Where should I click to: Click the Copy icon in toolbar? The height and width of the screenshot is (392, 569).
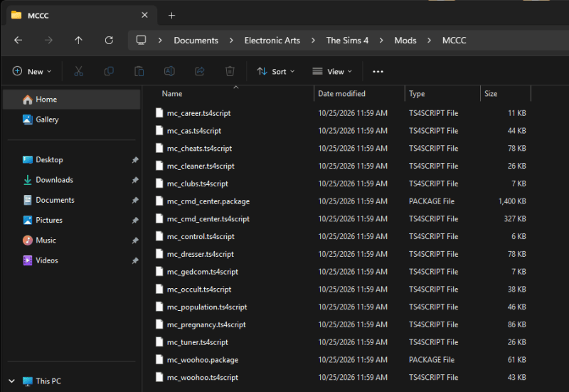pyautogui.click(x=109, y=72)
